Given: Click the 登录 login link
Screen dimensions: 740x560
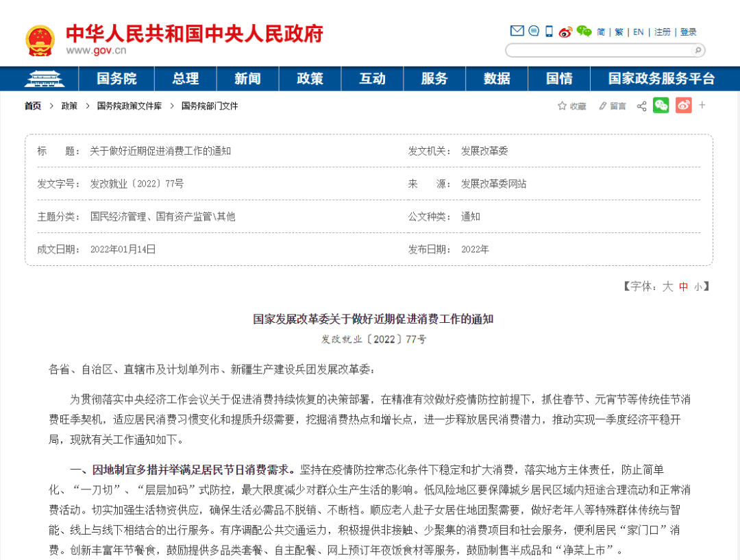Looking at the screenshot, I should tap(688, 32).
